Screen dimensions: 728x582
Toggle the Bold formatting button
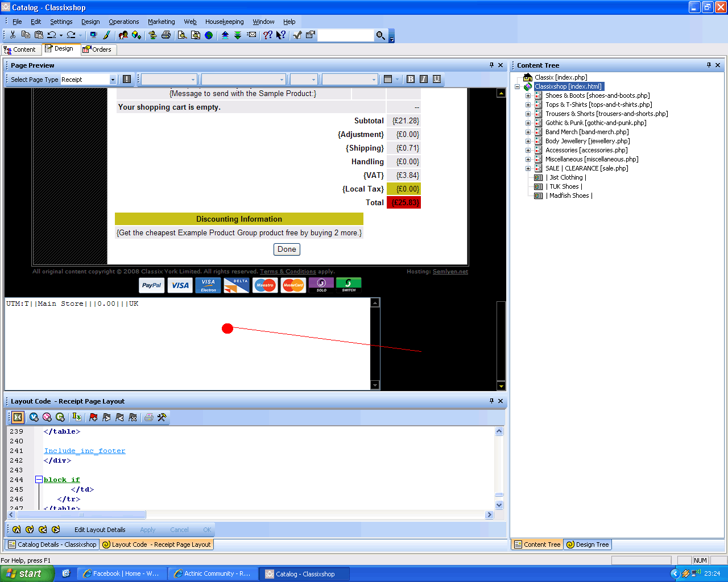click(x=411, y=80)
